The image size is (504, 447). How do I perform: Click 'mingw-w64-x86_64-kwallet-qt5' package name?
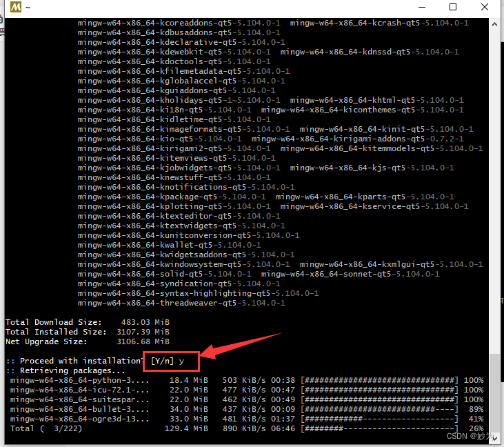click(145, 245)
